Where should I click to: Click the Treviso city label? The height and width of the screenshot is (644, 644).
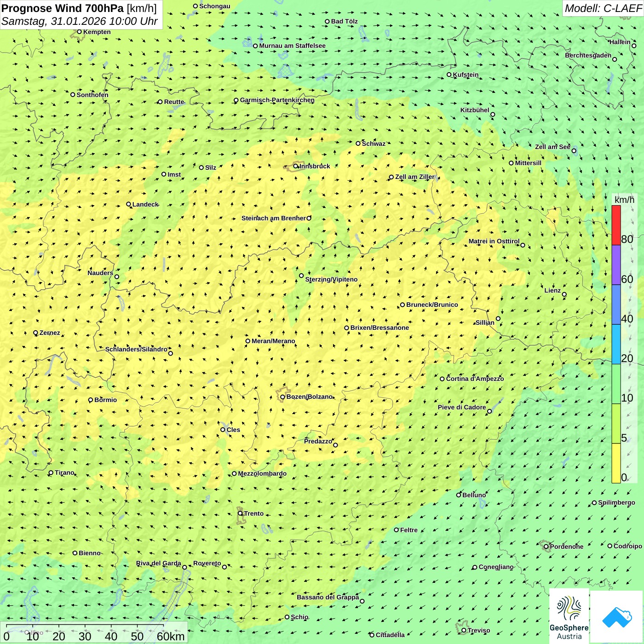pos(478,630)
